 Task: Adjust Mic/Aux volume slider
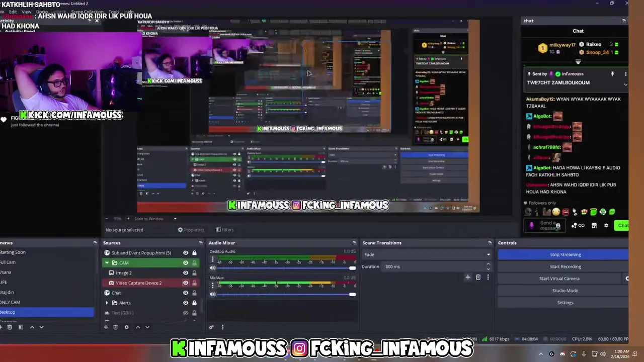(x=286, y=294)
